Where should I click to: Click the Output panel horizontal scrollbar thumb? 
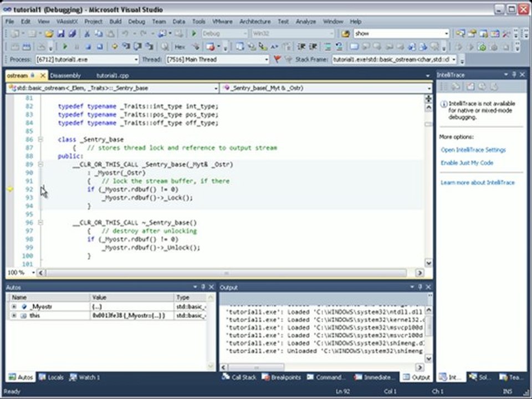pyautogui.click(x=257, y=367)
